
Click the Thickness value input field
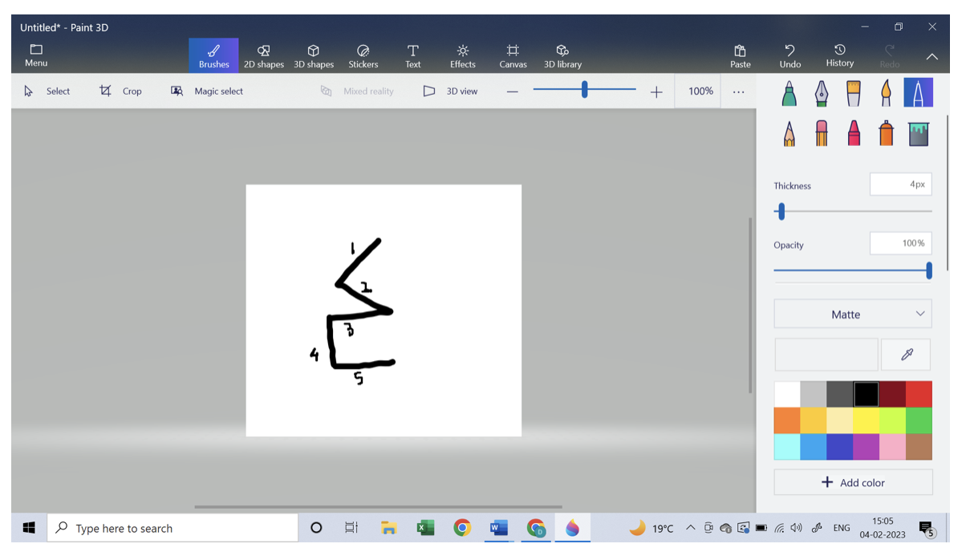click(x=900, y=185)
